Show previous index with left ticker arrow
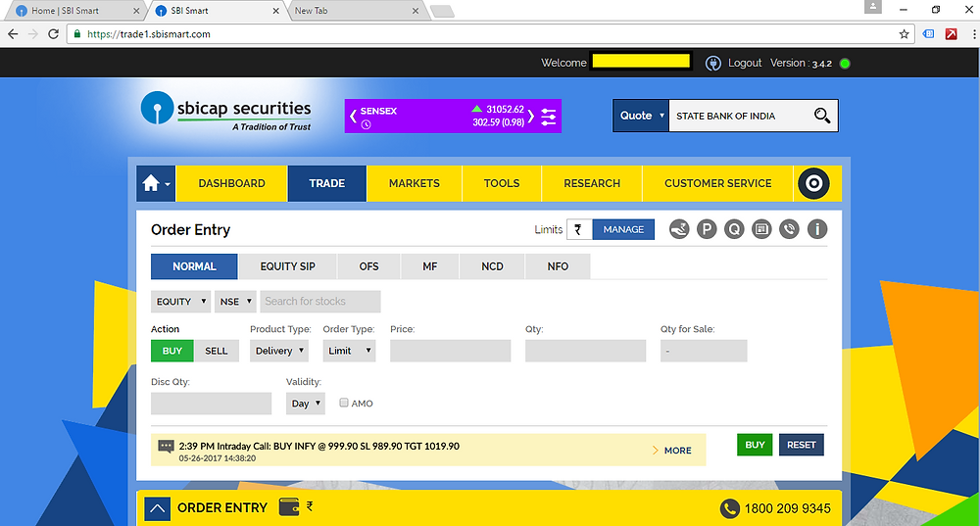 [x=353, y=117]
